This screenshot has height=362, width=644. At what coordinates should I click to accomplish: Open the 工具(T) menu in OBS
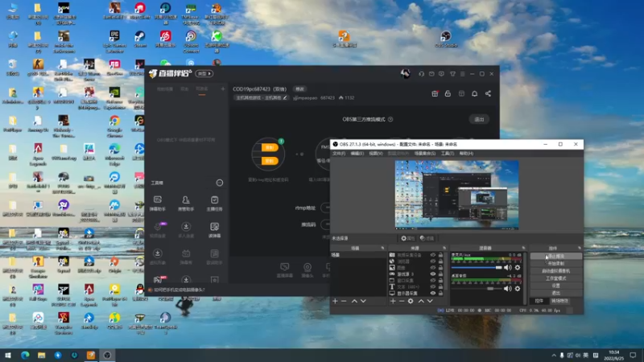pyautogui.click(x=448, y=153)
